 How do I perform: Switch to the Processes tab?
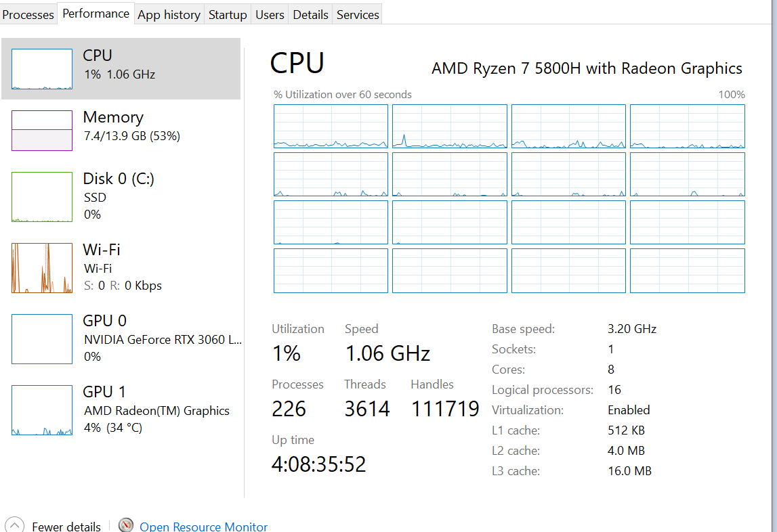click(x=28, y=14)
